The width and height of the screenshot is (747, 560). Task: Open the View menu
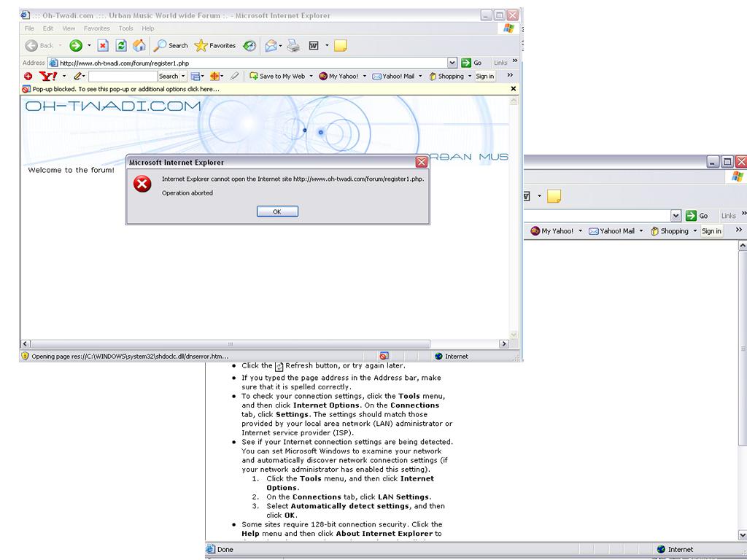(x=69, y=28)
